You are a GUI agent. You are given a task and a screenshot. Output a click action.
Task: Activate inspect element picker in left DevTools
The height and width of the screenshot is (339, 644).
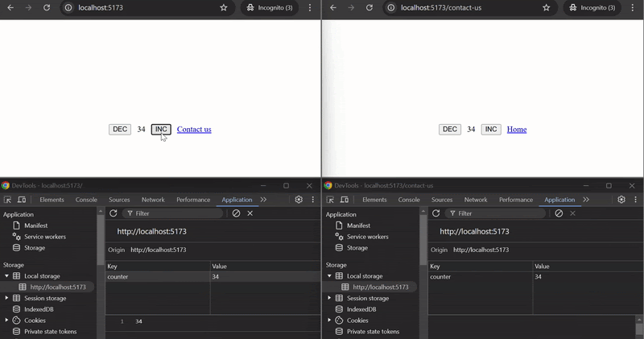coord(7,200)
